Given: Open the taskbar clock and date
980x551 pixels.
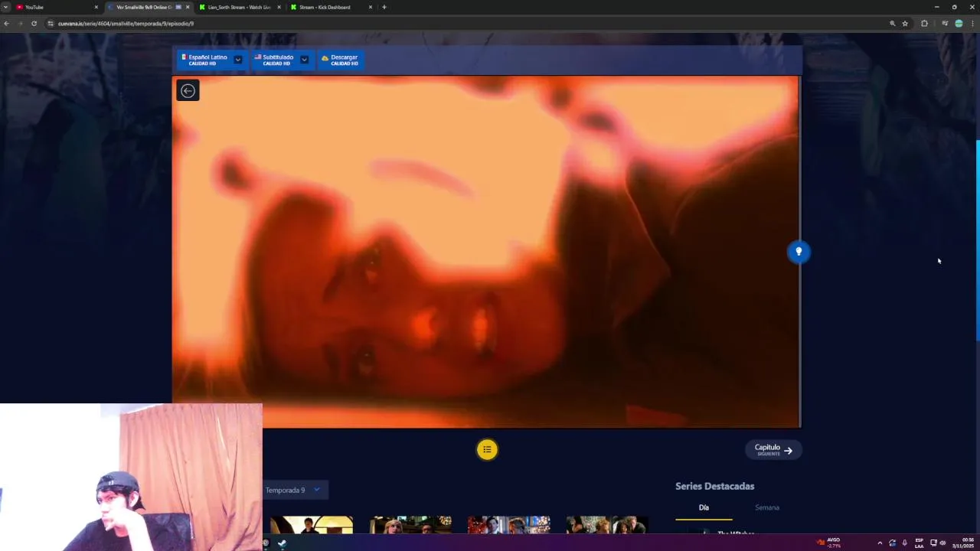Looking at the screenshot, I should coord(963,543).
